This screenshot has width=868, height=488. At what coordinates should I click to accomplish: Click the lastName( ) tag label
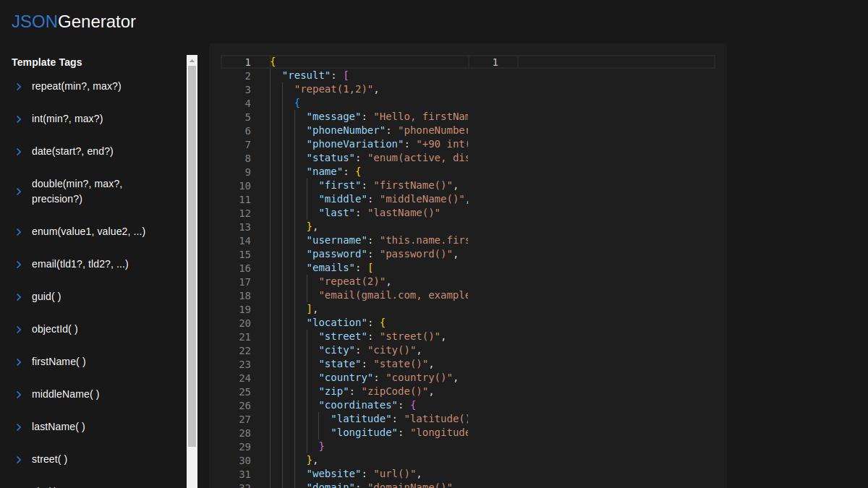point(59,427)
